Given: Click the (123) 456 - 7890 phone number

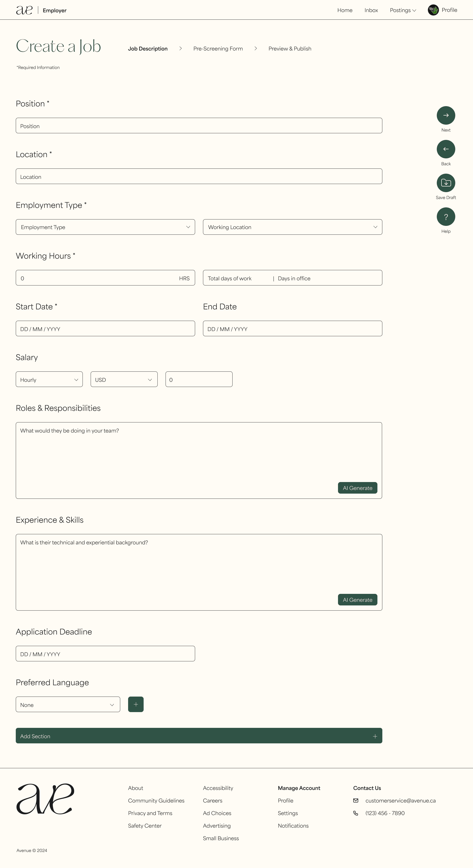Looking at the screenshot, I should coord(385,813).
